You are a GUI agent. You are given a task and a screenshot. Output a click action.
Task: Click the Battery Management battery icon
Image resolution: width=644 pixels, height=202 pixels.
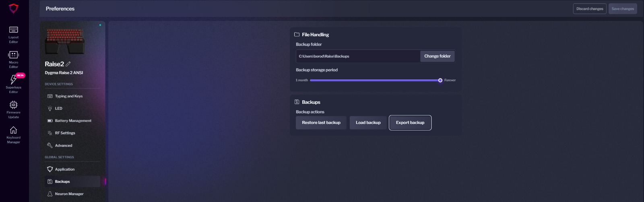50,121
